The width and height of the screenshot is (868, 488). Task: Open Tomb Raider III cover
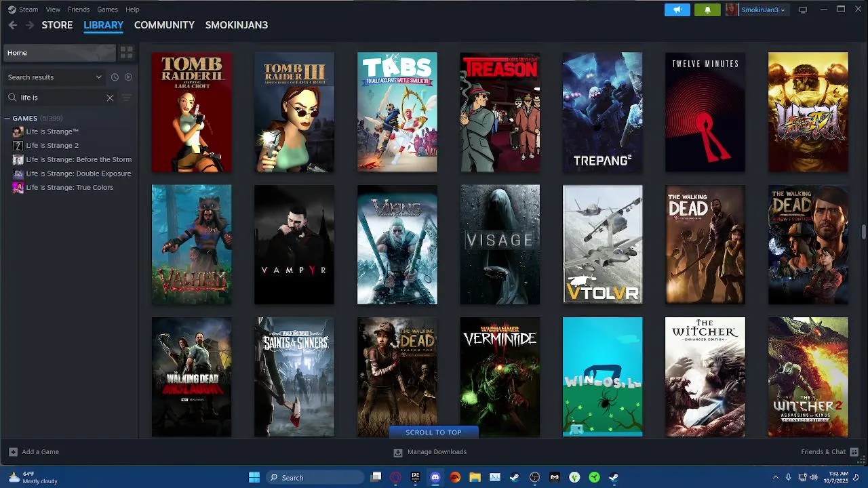tap(294, 112)
